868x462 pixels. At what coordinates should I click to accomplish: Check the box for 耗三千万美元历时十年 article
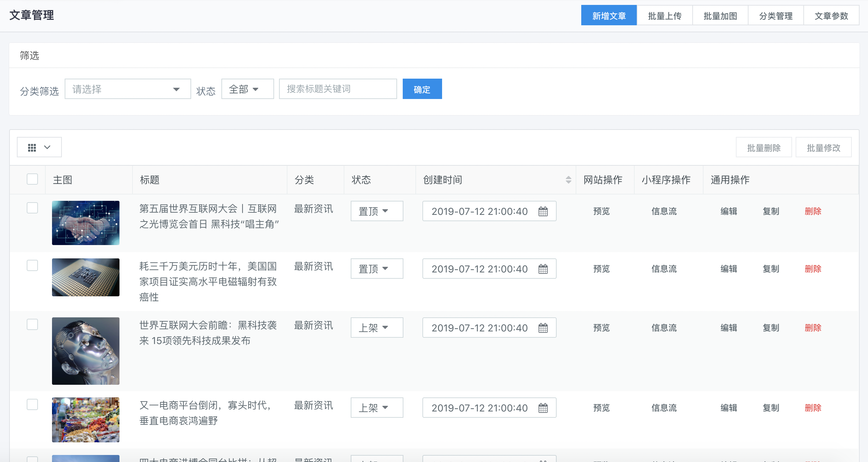[32, 265]
